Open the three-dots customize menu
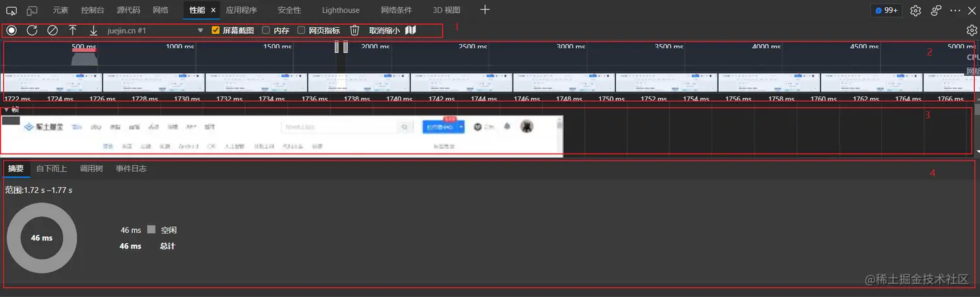980x297 pixels. pos(955,10)
